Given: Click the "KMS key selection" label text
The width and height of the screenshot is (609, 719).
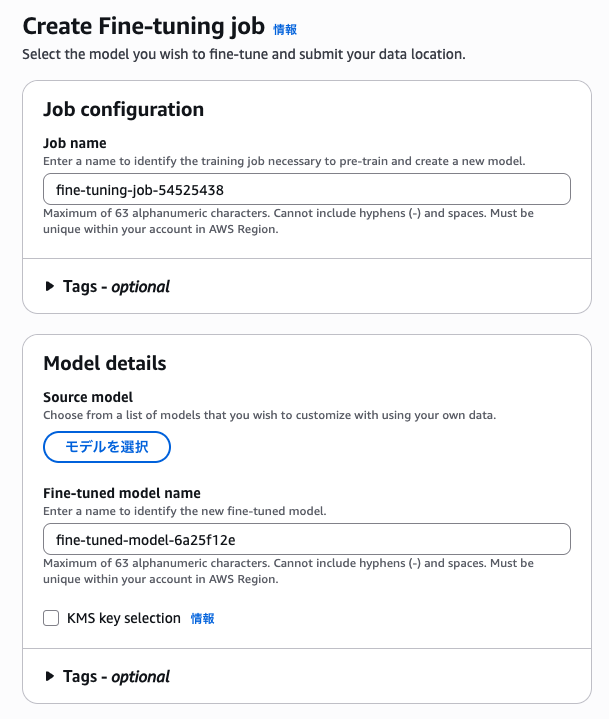Looking at the screenshot, I should point(123,618).
